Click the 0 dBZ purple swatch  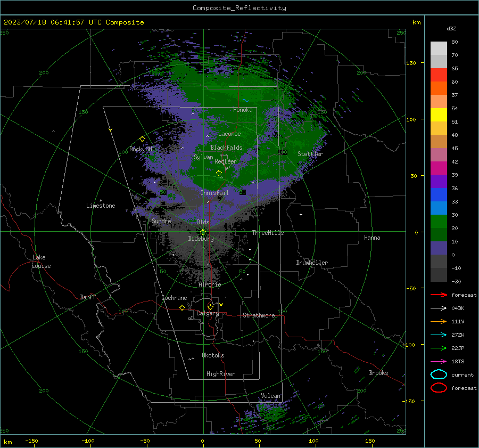point(439,248)
